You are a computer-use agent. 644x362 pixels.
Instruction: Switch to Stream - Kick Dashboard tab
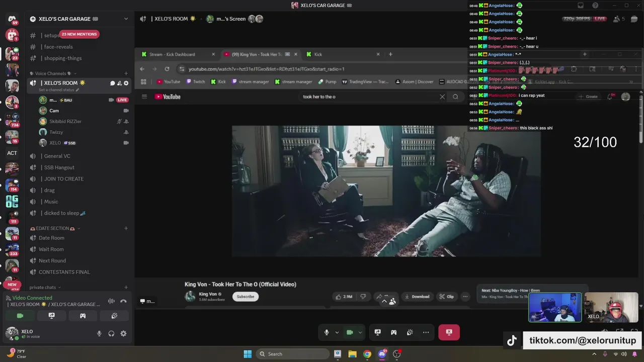pyautogui.click(x=178, y=54)
